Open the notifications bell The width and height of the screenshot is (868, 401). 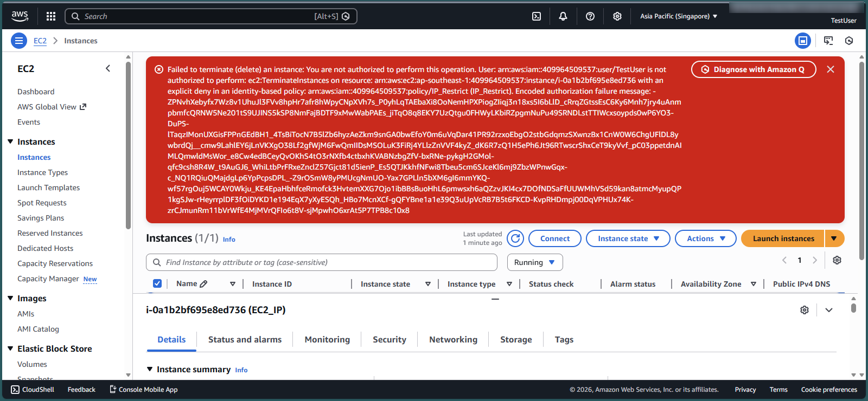tap(563, 16)
